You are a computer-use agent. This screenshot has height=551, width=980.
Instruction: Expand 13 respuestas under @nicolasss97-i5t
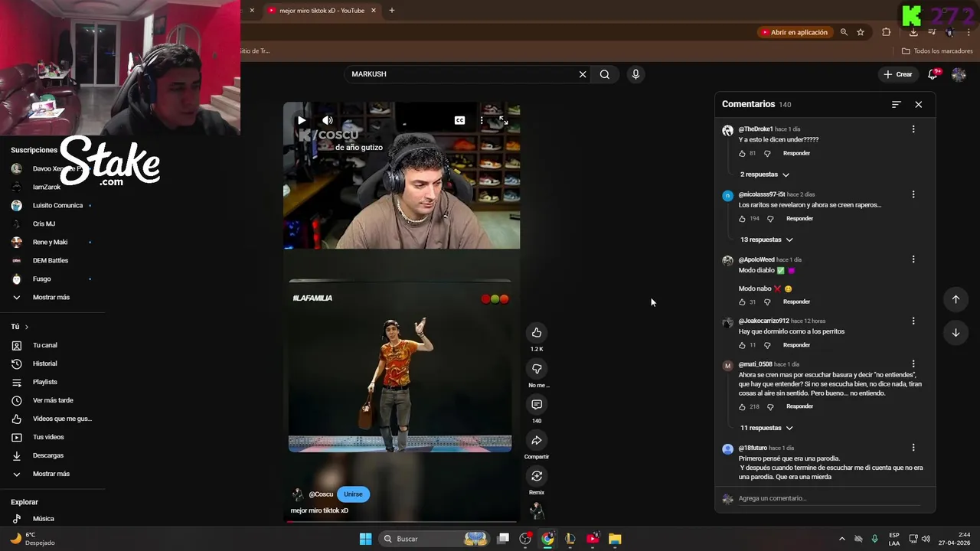point(766,240)
